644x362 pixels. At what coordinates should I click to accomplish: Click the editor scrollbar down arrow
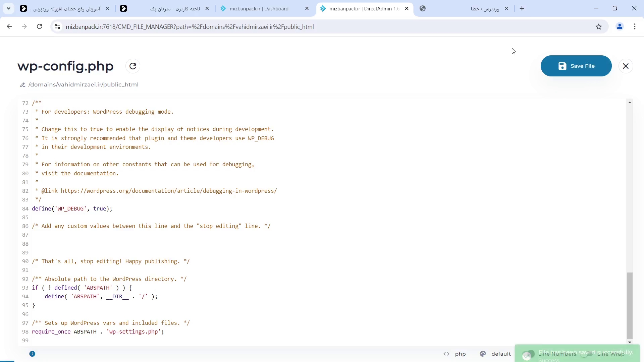pyautogui.click(x=630, y=342)
